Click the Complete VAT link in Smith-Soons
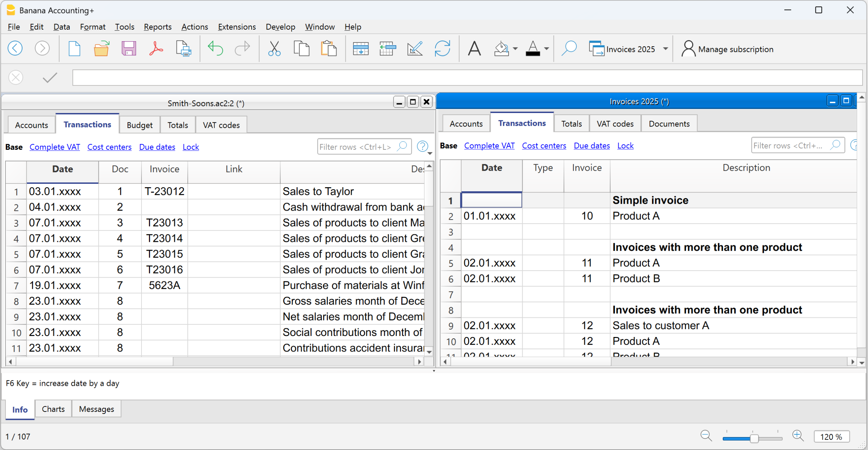Screen dimensions: 868x450 [55, 147]
